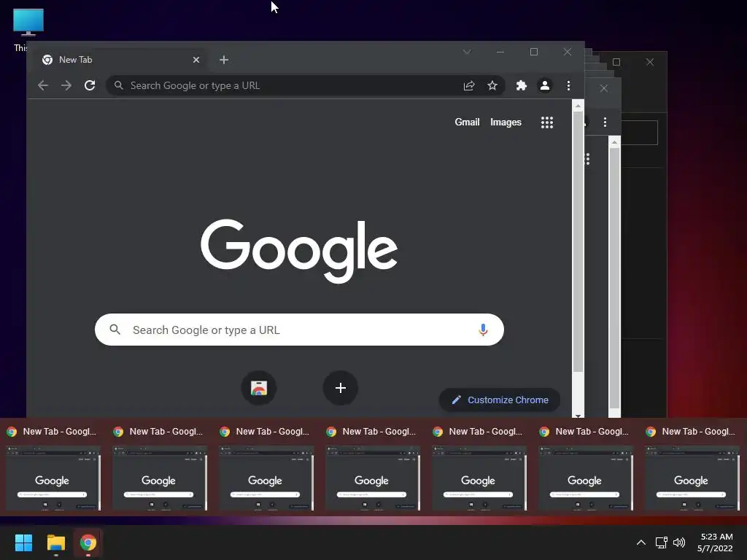Image resolution: width=747 pixels, height=560 pixels.
Task: Click the page vertical scrollbar thumb
Action: (x=578, y=242)
